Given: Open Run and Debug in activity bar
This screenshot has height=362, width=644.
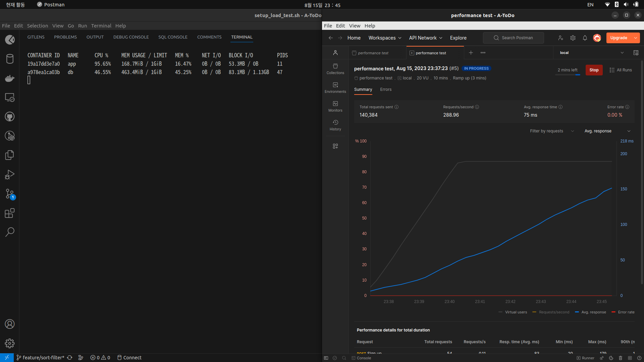Looking at the screenshot, I should 10,174.
